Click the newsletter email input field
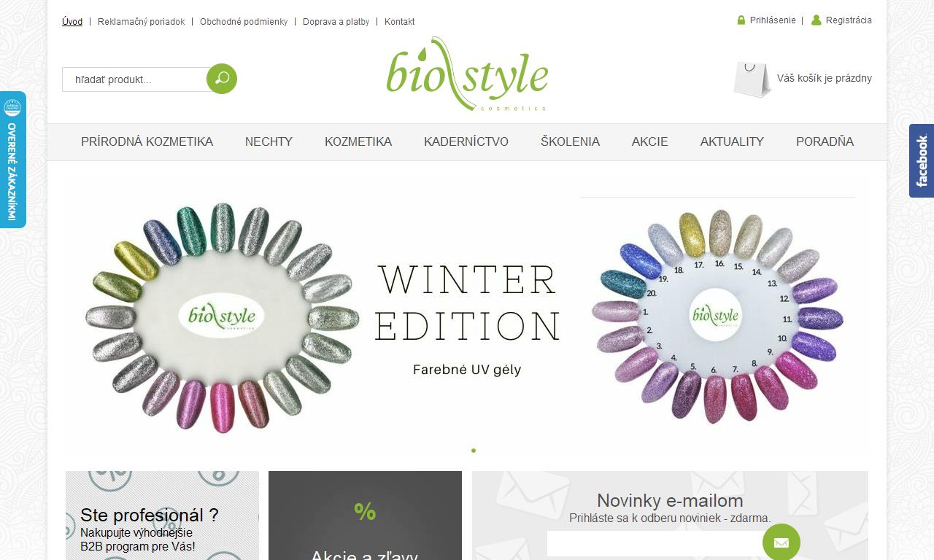The height and width of the screenshot is (560, 934). [x=657, y=543]
